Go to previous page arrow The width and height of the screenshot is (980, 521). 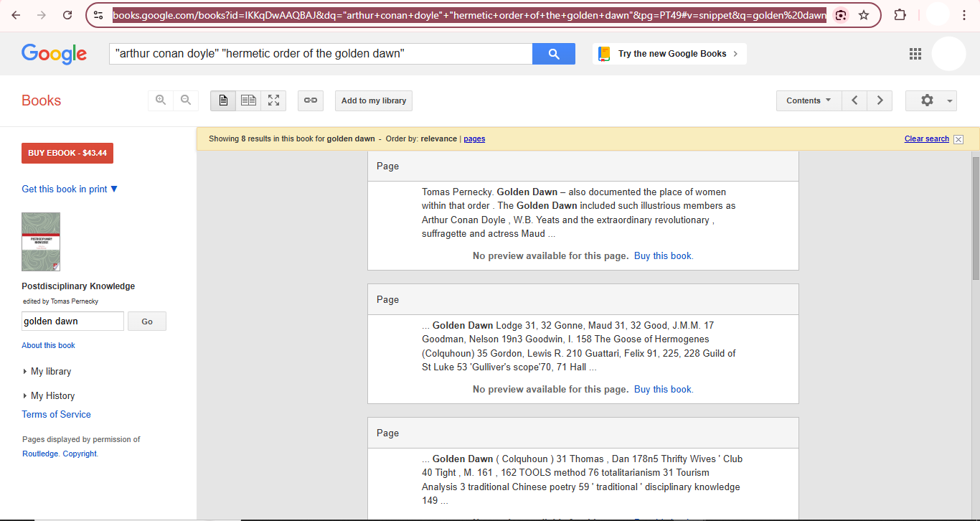(x=854, y=100)
